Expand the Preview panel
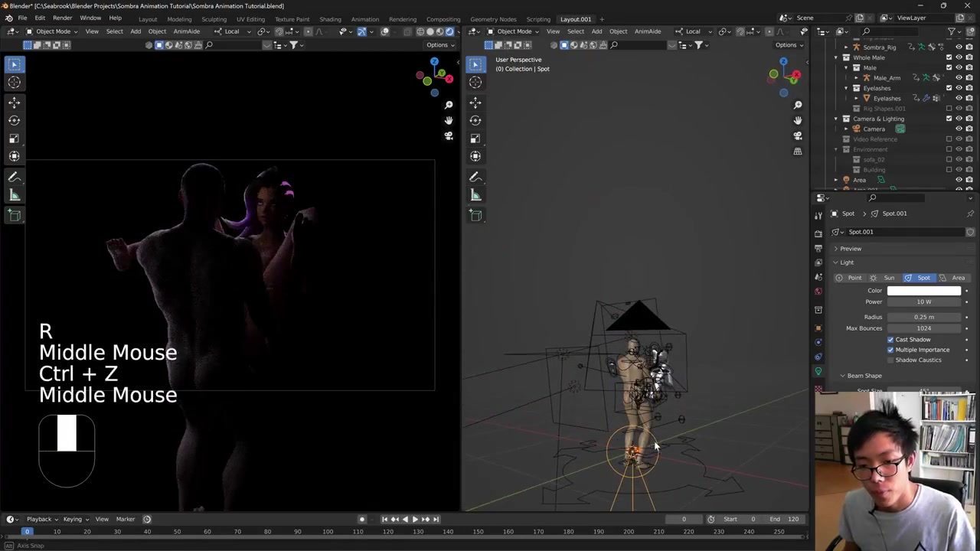This screenshot has width=980, height=551. click(850, 249)
